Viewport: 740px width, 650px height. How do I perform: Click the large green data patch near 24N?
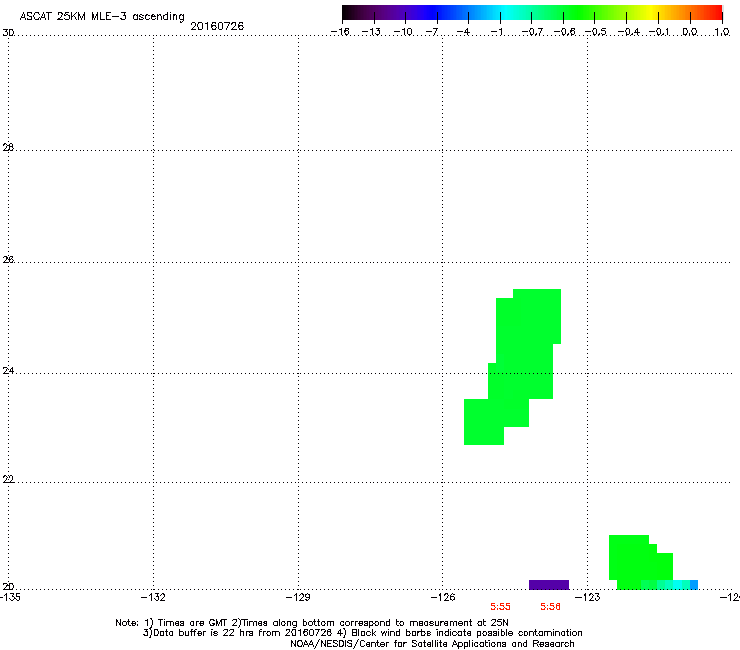pos(519,368)
